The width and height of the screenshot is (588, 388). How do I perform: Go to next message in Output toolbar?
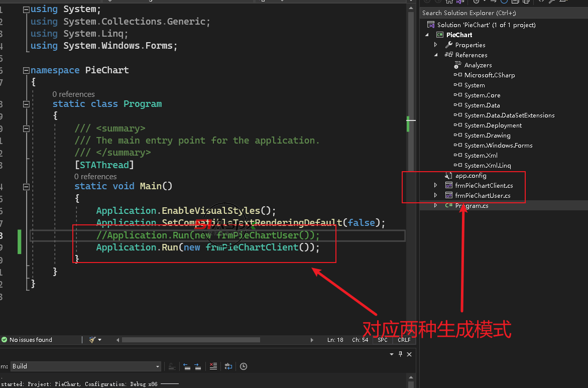[x=198, y=366]
